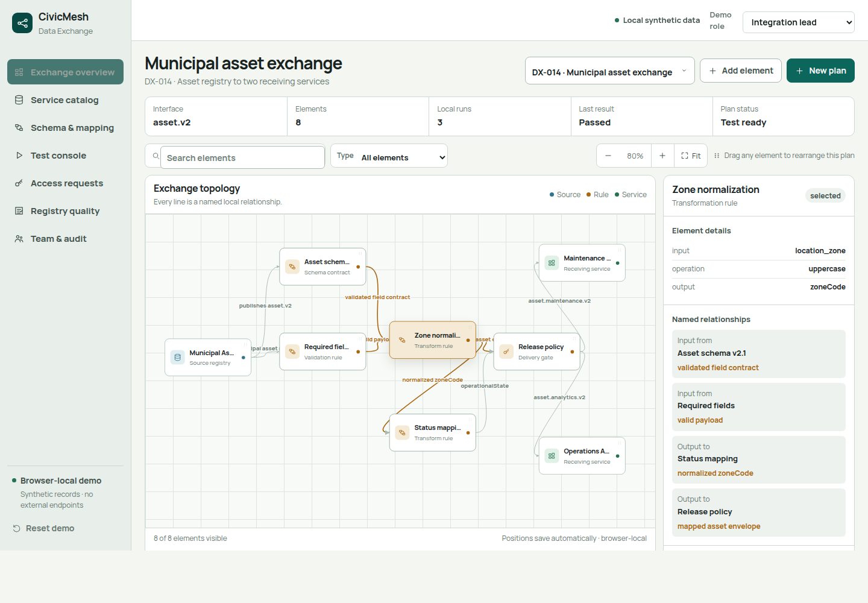This screenshot has height=603, width=868.
Task: Click the 'asset.analytics.v2' edge label
Action: (559, 397)
